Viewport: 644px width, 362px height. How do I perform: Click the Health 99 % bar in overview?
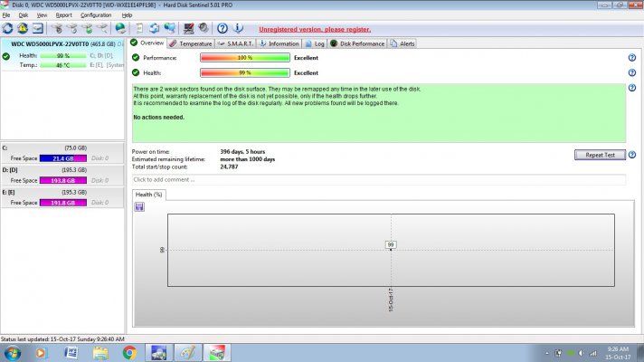(x=245, y=72)
